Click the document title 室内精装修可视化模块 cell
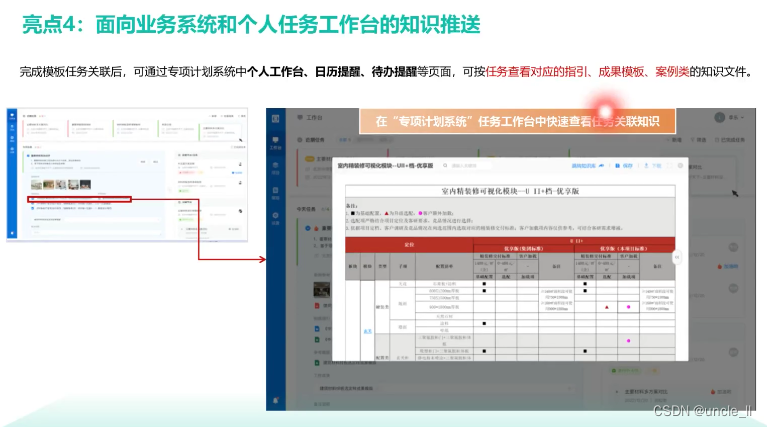Image resolution: width=767 pixels, height=427 pixels. 510,191
